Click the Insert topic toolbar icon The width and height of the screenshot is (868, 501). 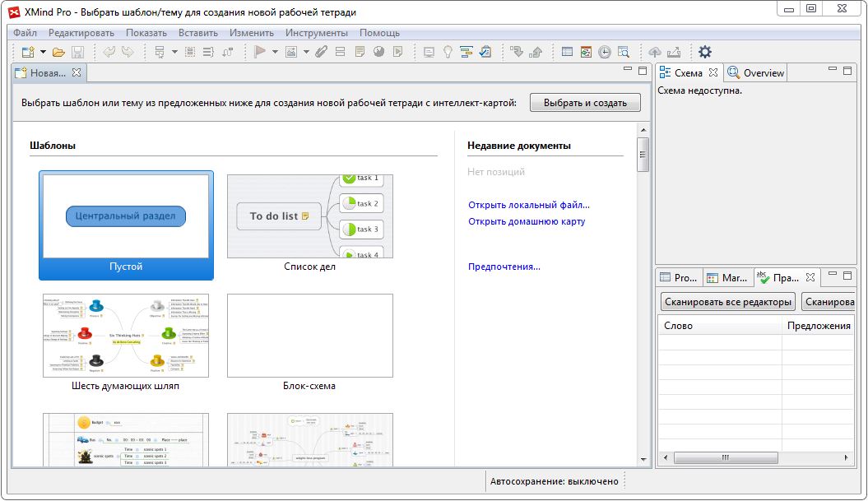(160, 52)
